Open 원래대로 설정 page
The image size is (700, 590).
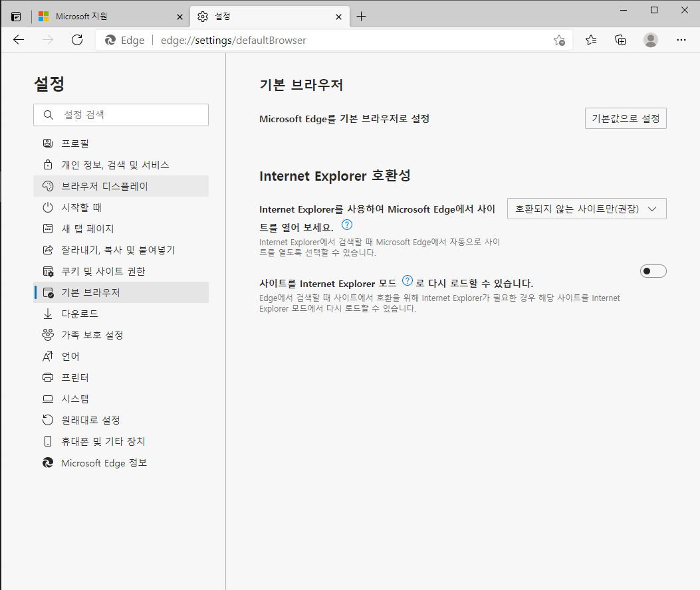(121, 420)
